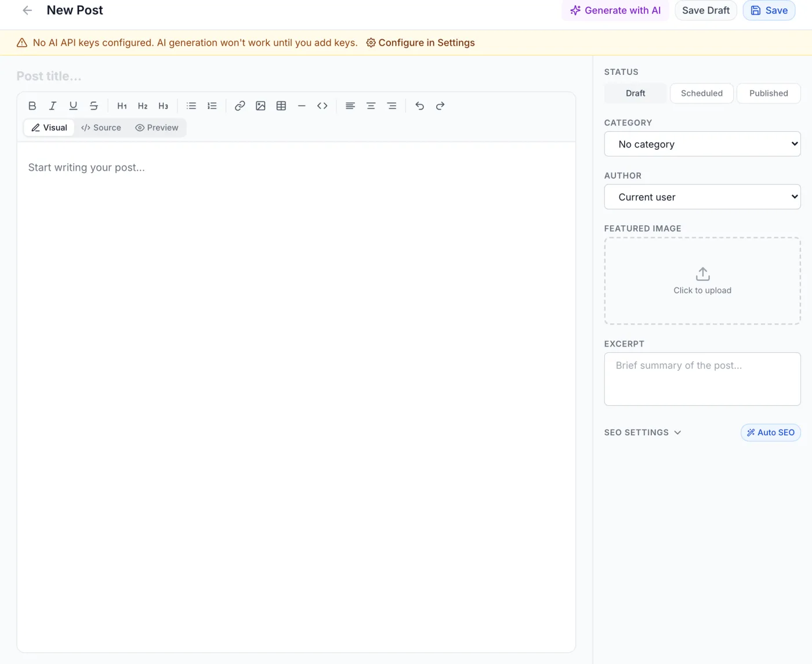Align text center
Screen dimensions: 812x664
click(371, 106)
